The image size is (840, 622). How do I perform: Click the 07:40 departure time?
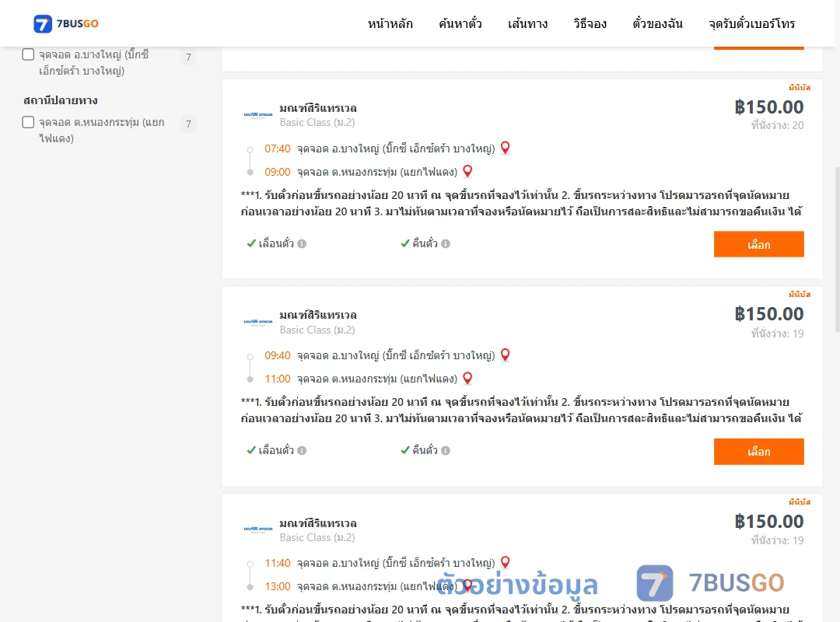coord(278,149)
